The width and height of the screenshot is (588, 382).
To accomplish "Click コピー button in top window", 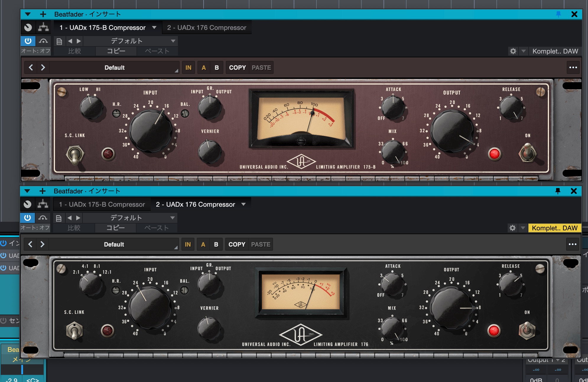I will click(x=116, y=51).
